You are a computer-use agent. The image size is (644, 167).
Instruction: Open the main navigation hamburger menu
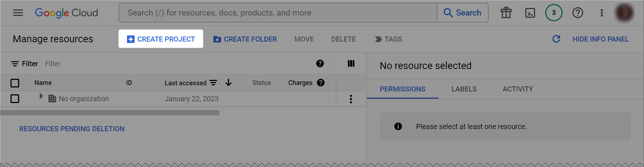(x=18, y=13)
